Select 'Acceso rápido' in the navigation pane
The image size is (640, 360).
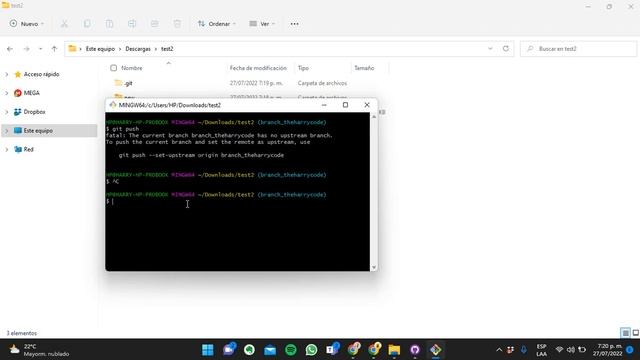pos(41,74)
